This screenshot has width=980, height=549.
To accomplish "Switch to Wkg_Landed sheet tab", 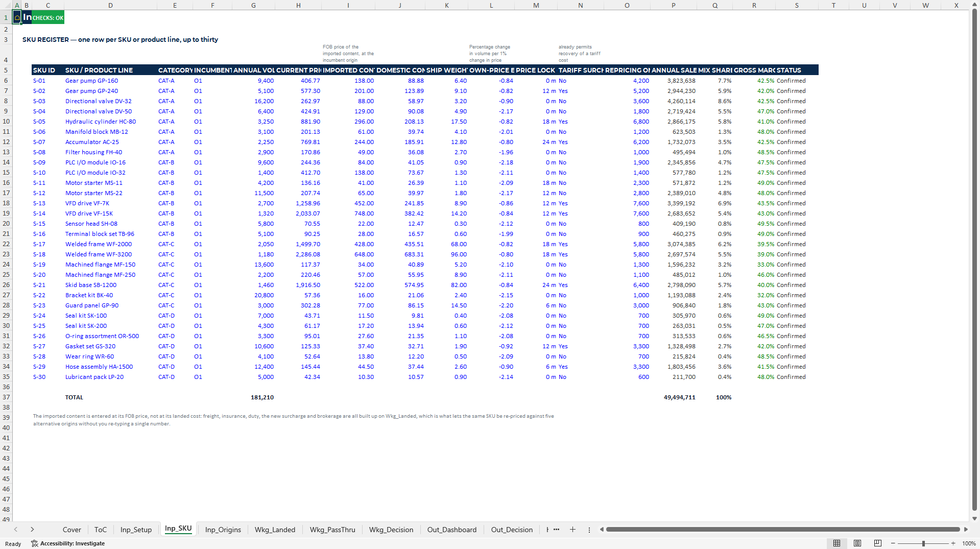I will tap(275, 530).
